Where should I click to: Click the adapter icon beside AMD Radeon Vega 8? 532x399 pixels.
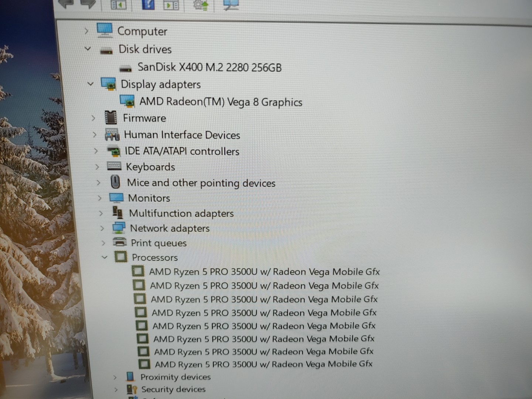(127, 101)
